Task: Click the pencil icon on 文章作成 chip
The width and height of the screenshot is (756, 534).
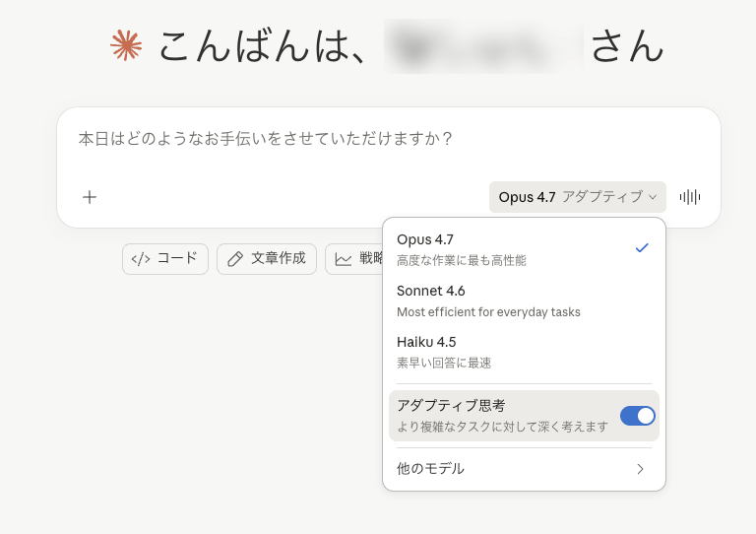Action: tap(235, 259)
